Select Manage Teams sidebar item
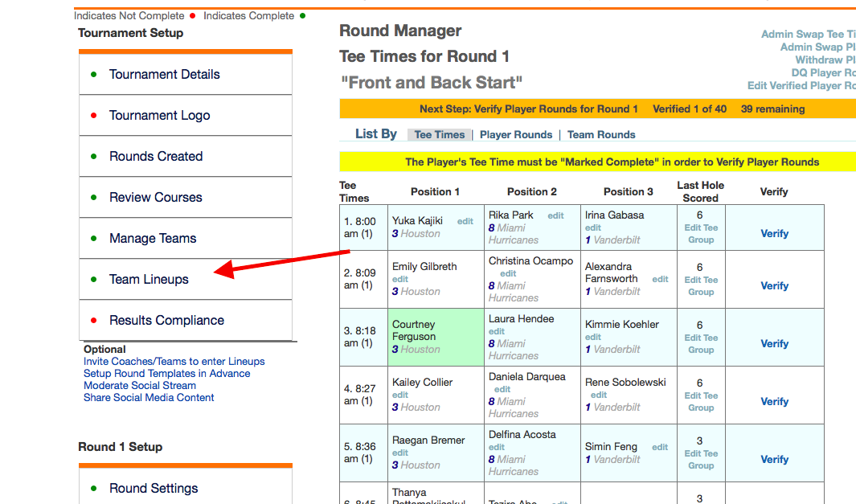 [x=153, y=239]
